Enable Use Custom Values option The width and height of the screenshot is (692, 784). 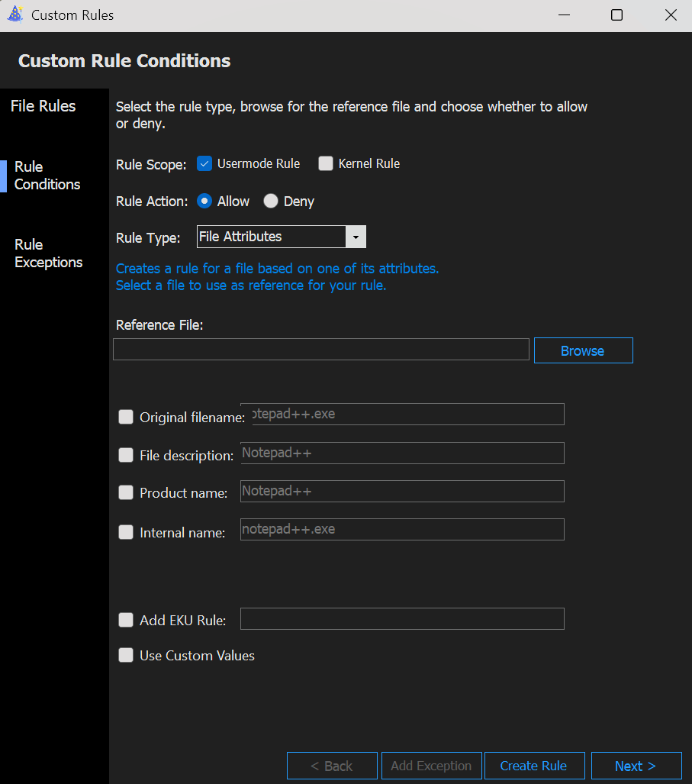click(126, 655)
